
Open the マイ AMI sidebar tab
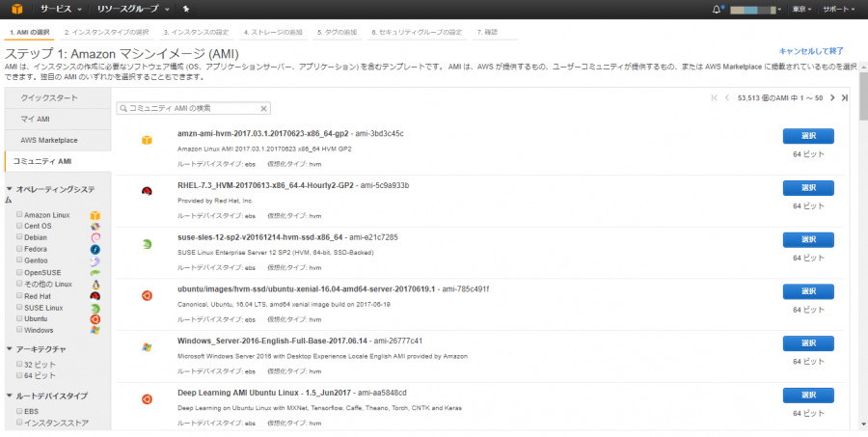coord(58,119)
